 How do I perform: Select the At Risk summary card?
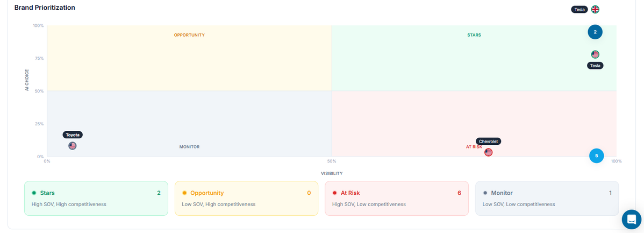397,198
